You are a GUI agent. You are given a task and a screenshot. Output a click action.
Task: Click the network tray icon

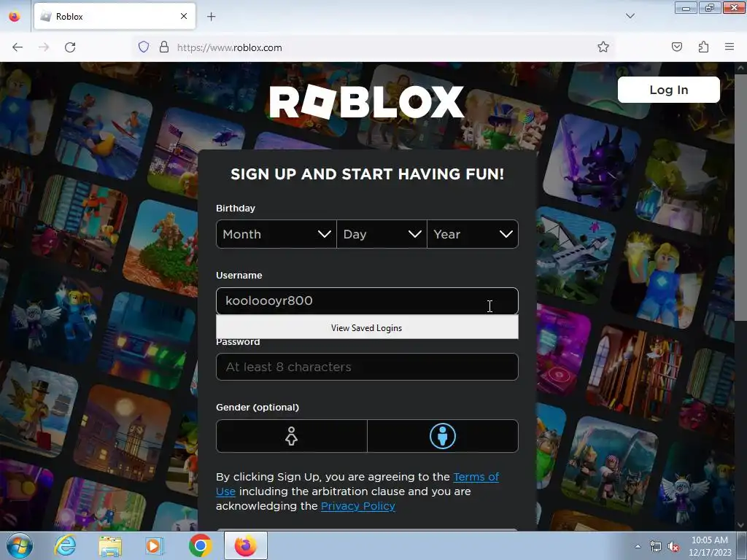pos(656,547)
